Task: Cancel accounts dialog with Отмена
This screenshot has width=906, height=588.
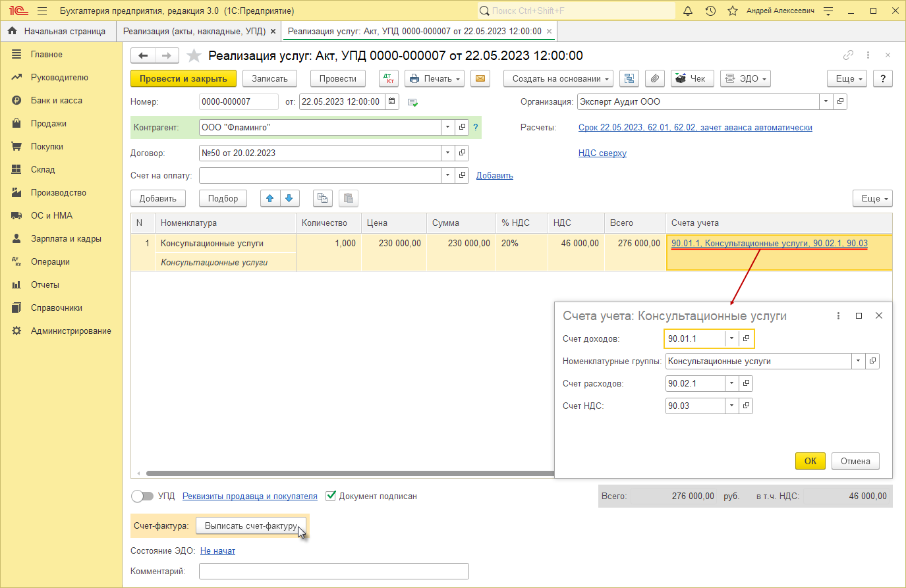Action: point(855,461)
